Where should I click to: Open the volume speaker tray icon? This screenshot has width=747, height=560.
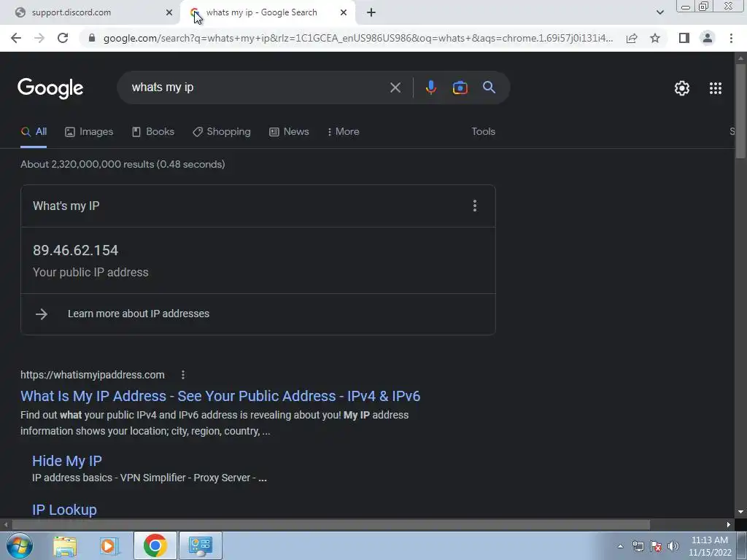(x=673, y=546)
